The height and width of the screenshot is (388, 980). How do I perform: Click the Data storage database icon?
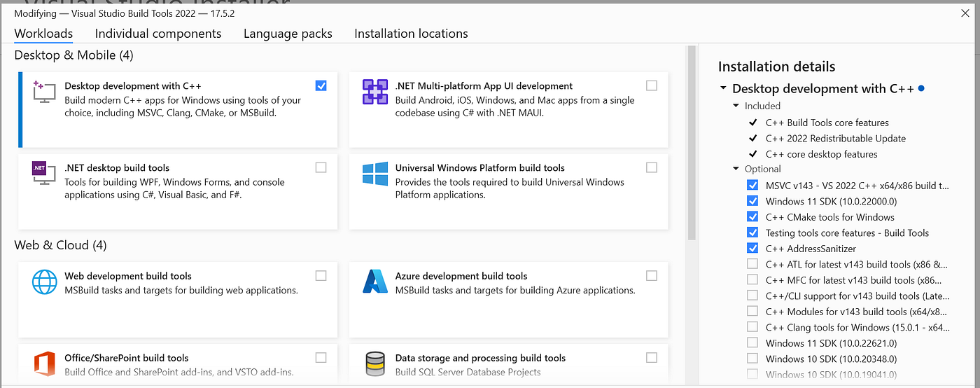(x=375, y=363)
